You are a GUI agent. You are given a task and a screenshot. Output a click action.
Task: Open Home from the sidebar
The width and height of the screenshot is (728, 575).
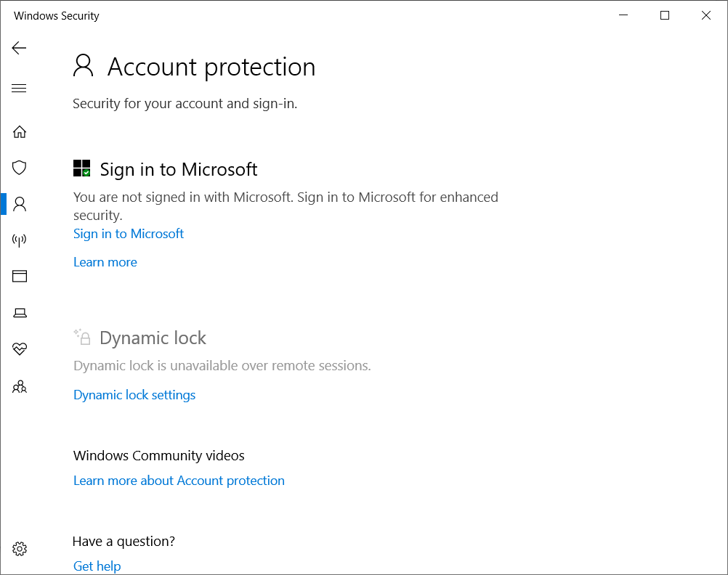click(x=20, y=132)
